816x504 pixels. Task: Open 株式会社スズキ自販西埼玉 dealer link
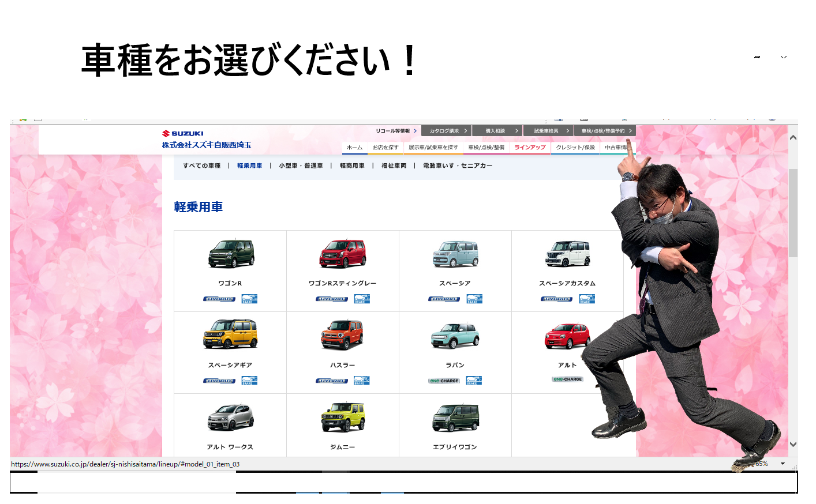[207, 145]
